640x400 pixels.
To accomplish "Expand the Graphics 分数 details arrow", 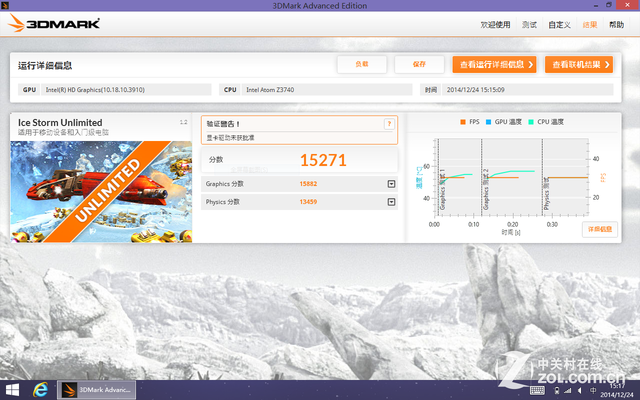I will pyautogui.click(x=391, y=184).
